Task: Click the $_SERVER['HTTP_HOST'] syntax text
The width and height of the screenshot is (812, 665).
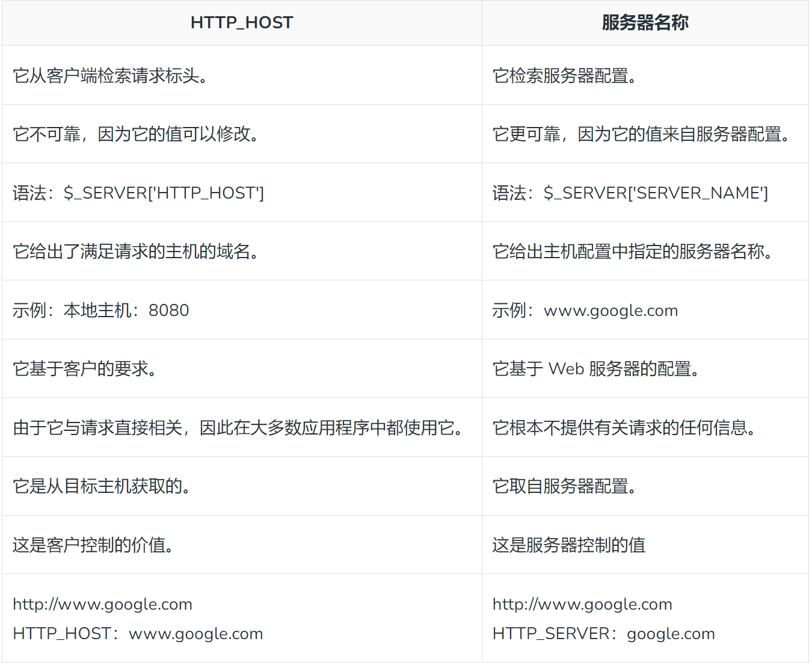Action: (x=164, y=193)
